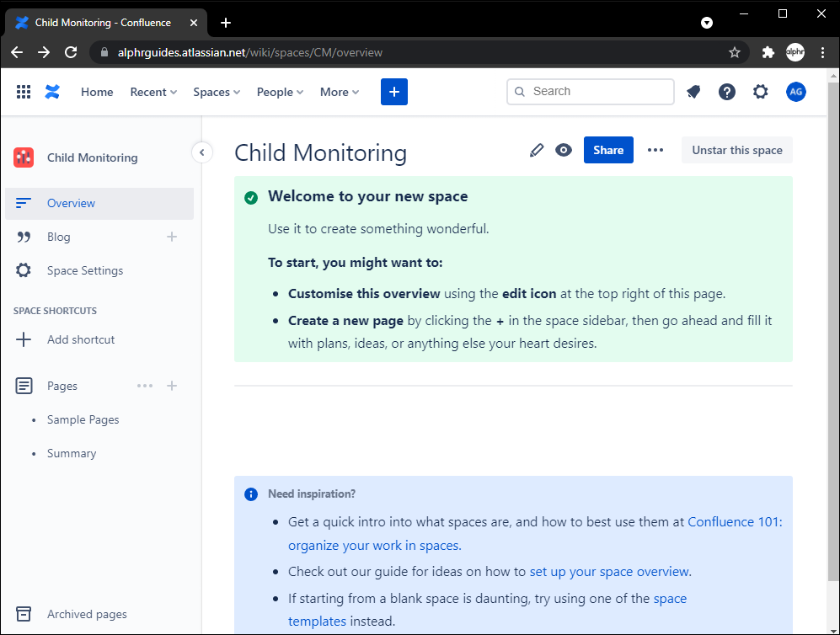Expand the Spaces dropdown menu
Viewport: 840px width, 635px height.
pos(217,92)
